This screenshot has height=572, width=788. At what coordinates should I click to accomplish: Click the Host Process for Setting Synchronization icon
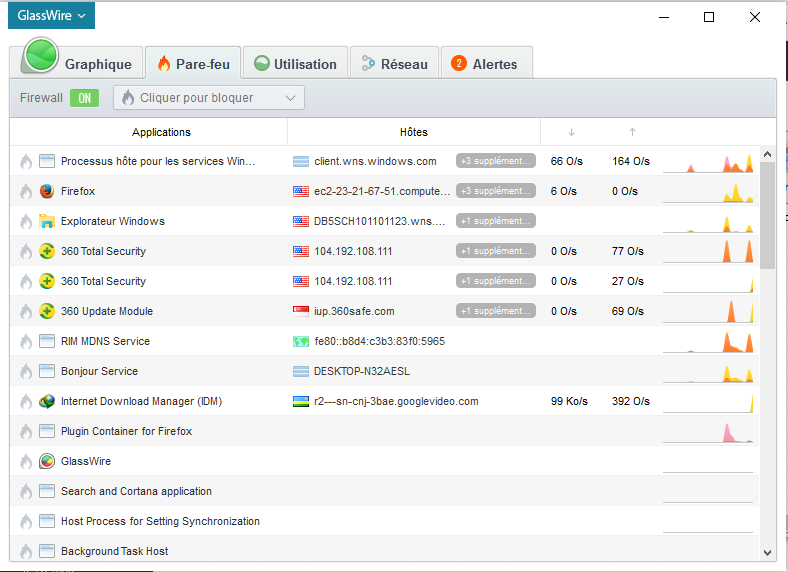47,521
